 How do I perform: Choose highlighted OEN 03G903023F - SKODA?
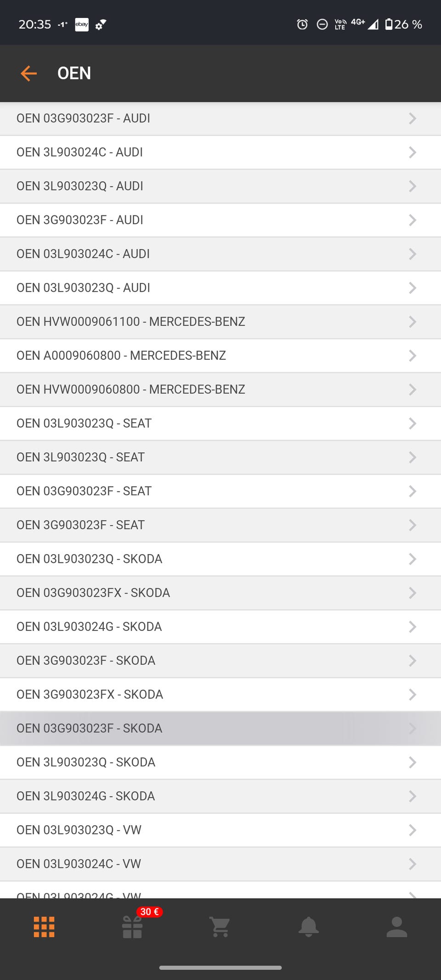click(90, 728)
